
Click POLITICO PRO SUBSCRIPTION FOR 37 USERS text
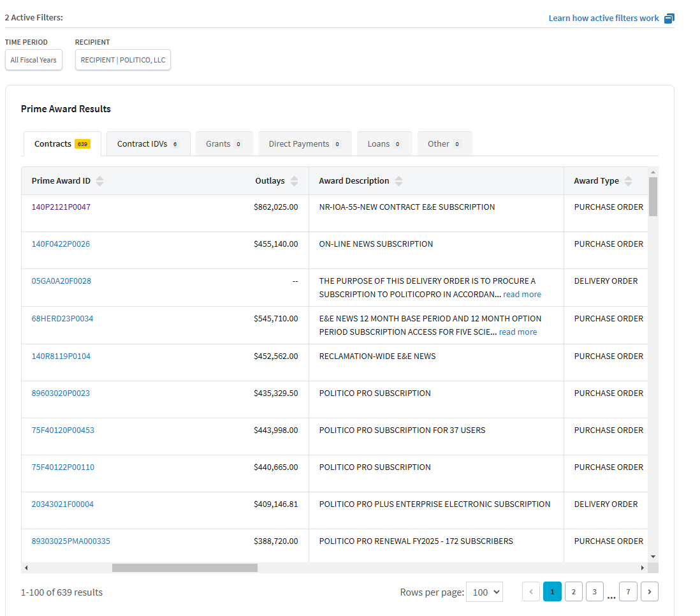[402, 430]
